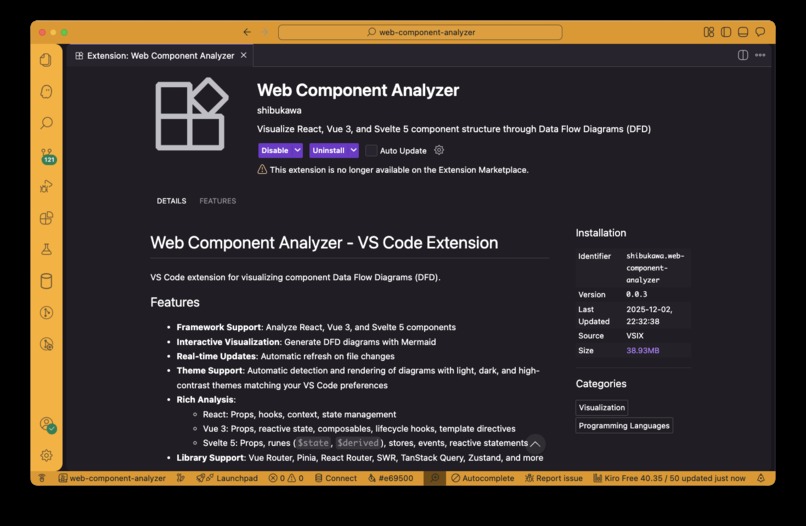
Task: Click the last updated date 2025-12-02
Action: (x=649, y=315)
